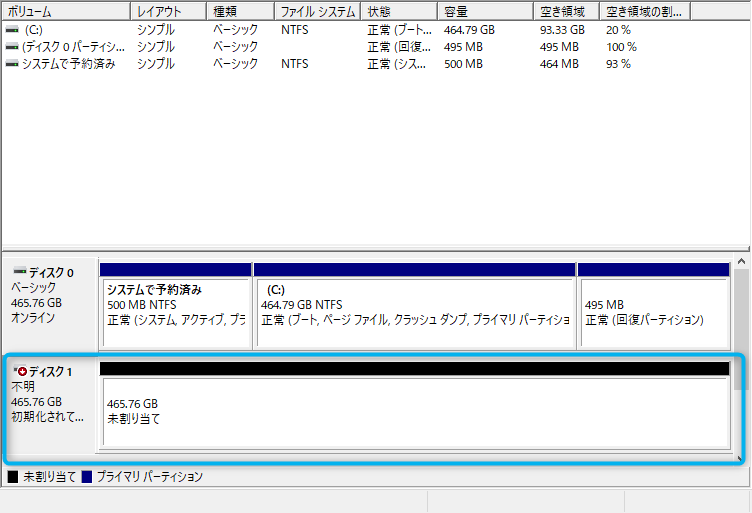Image resolution: width=752 pixels, height=513 pixels.
Task: Click 正常 (ブート... status cell
Action: (400, 30)
